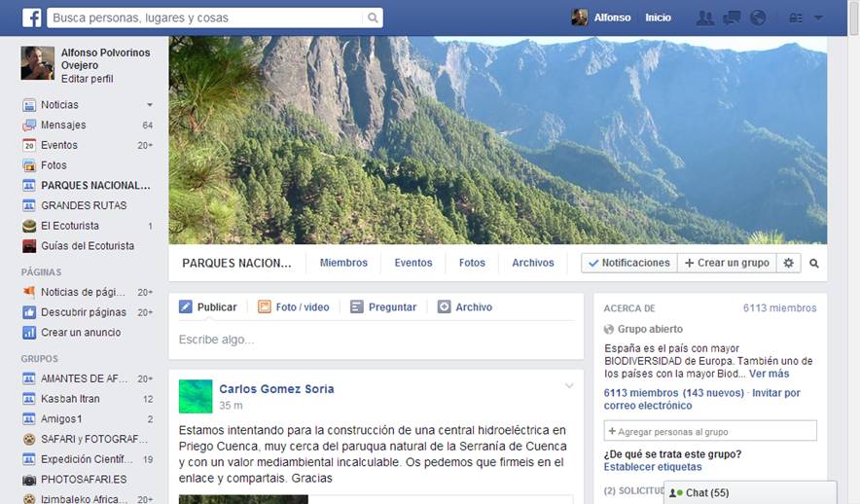
Task: Open the Miembros tab
Action: (x=343, y=263)
